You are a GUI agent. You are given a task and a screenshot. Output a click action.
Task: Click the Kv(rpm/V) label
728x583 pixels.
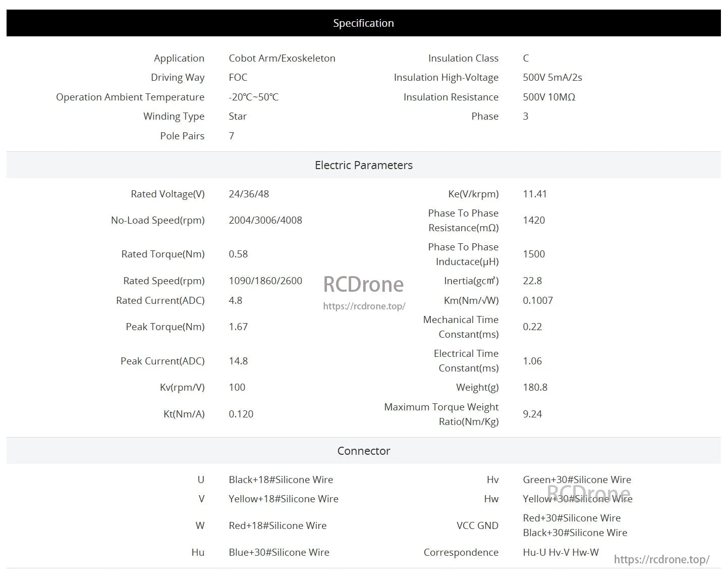182,387
